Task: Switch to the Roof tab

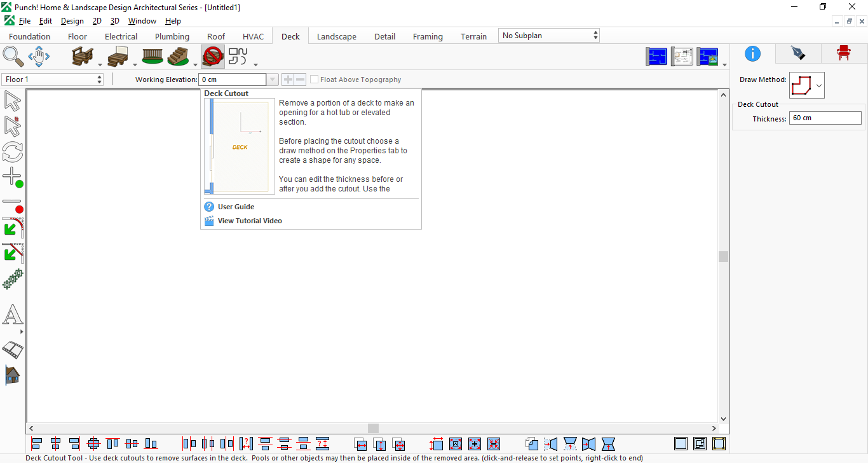Action: point(216,36)
